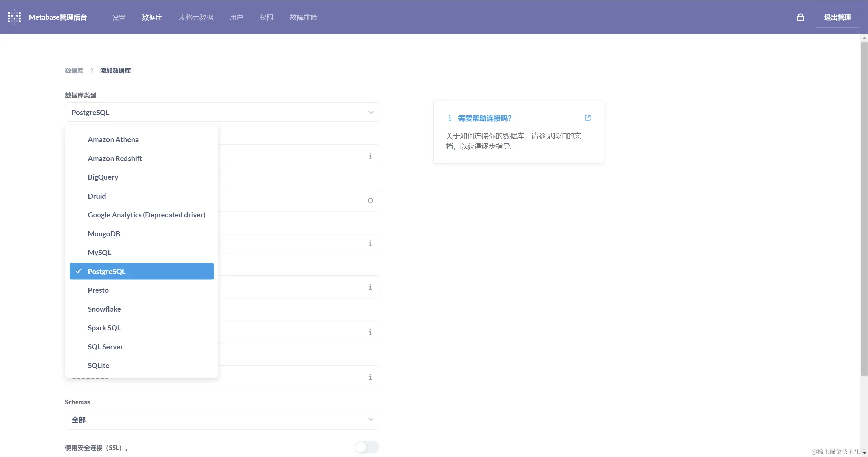Image resolution: width=868 pixels, height=457 pixels.
Task: Open the store bag icon
Action: coord(800,17)
